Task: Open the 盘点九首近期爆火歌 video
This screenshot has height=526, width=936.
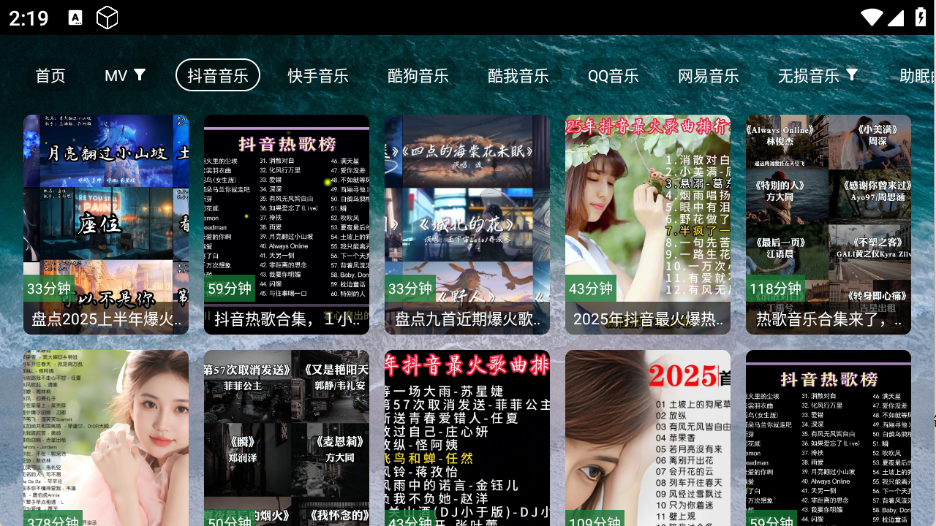Action: click(467, 224)
